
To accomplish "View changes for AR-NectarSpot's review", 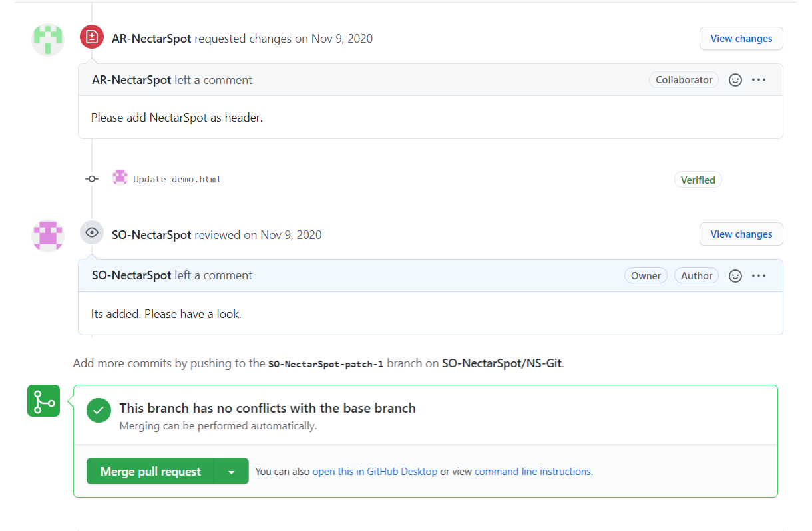I will point(741,39).
